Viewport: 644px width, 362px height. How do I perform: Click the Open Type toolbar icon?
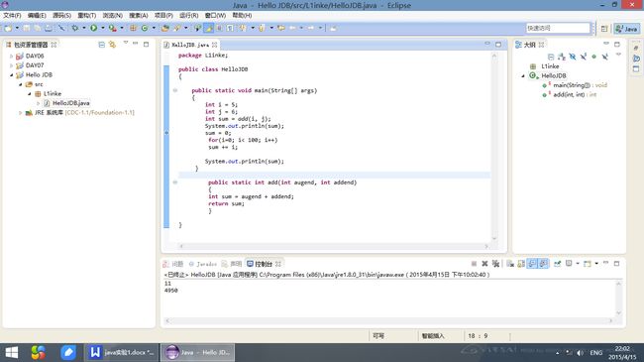[164, 28]
